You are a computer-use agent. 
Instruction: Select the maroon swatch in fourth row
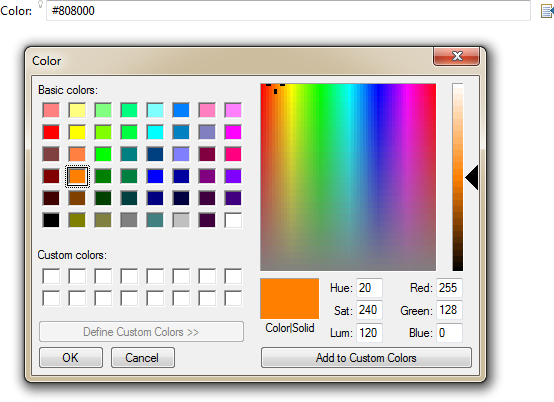pos(51,176)
